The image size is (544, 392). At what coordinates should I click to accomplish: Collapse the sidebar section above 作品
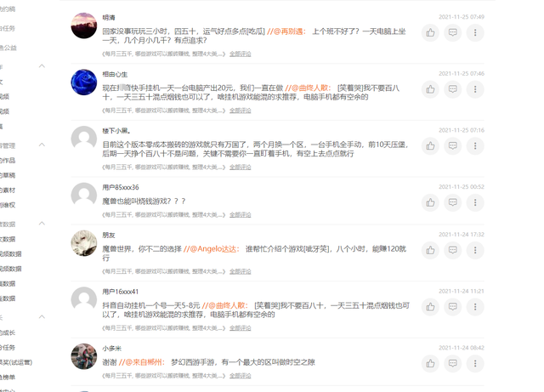pos(42,145)
